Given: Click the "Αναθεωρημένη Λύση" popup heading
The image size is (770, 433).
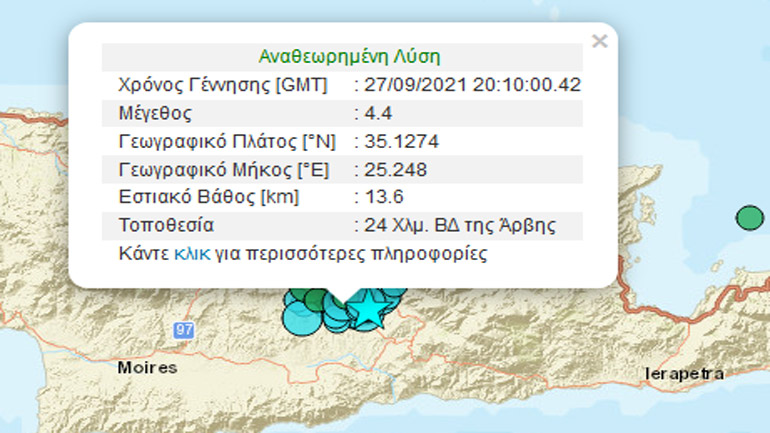Looking at the screenshot, I should point(349,56).
